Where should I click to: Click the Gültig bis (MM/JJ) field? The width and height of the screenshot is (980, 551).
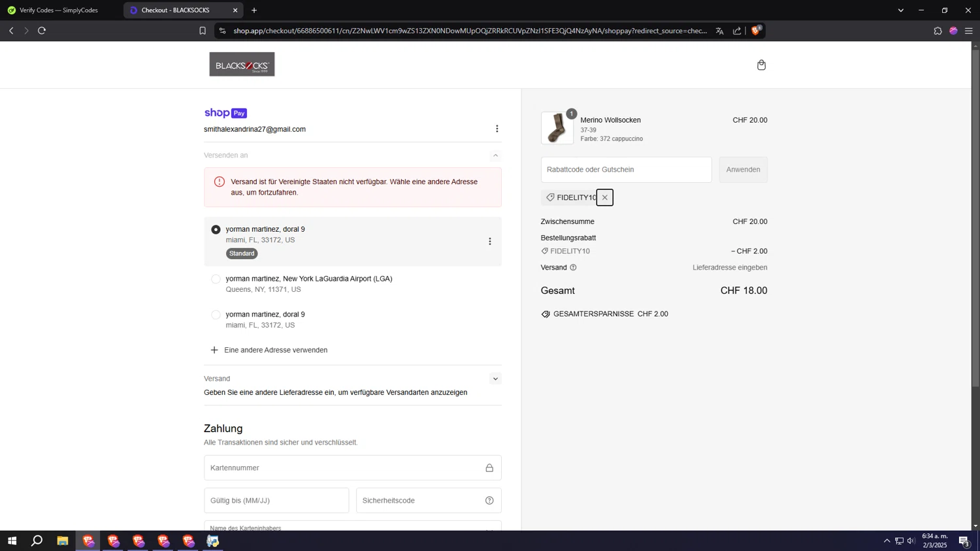tap(276, 501)
